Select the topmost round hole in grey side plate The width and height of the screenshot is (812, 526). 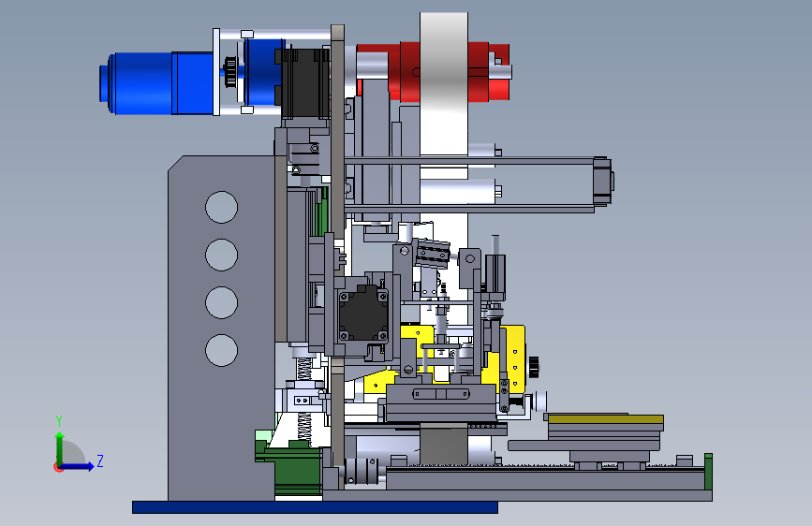coord(221,207)
